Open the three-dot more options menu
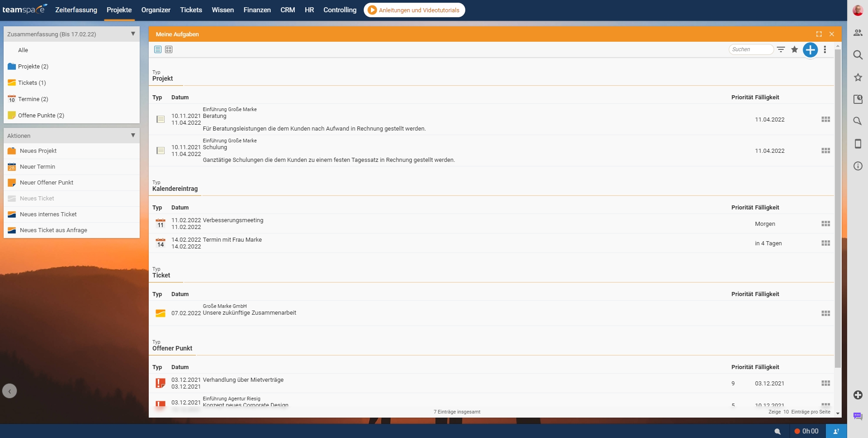 tap(825, 49)
